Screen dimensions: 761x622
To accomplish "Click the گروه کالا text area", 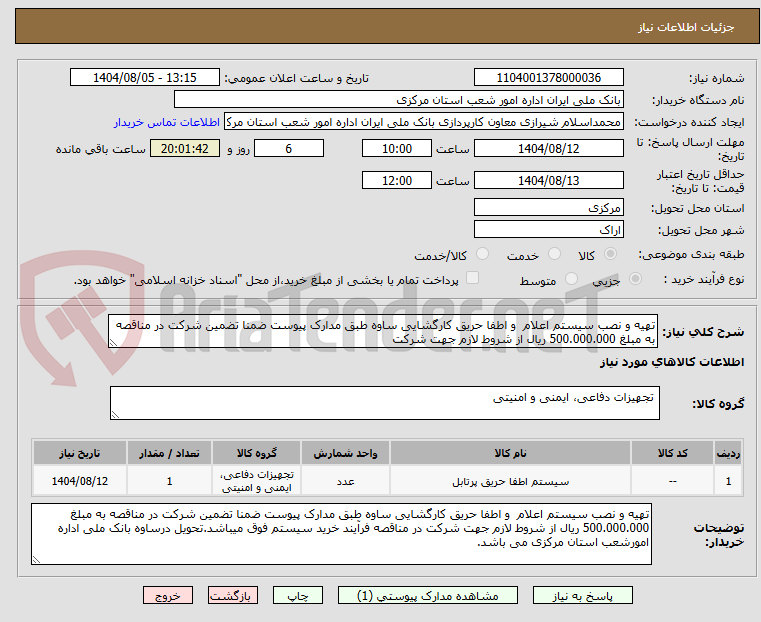I will click(385, 403).
